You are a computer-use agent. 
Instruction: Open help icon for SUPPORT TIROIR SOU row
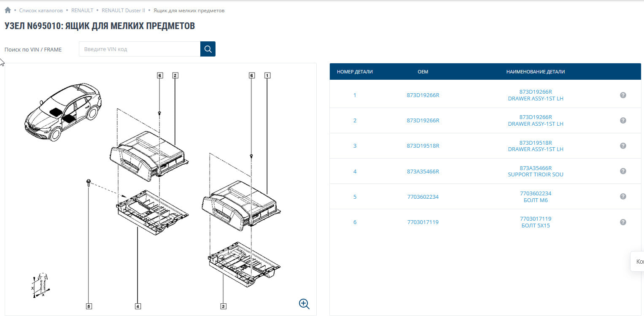[623, 171]
